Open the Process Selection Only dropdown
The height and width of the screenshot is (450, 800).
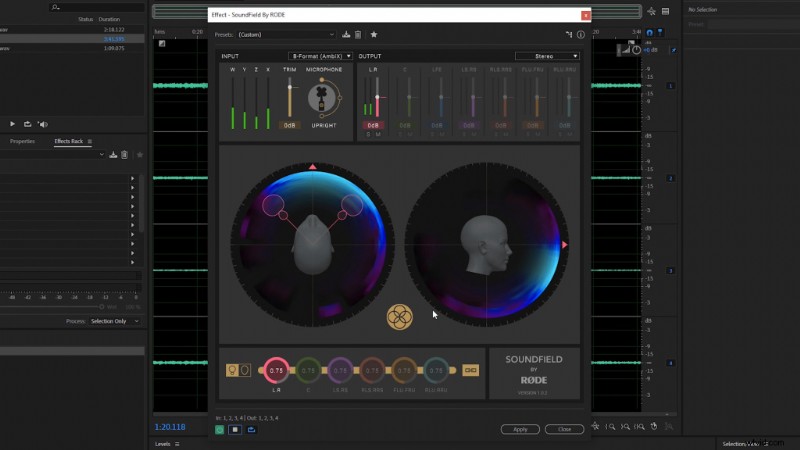[x=114, y=321]
